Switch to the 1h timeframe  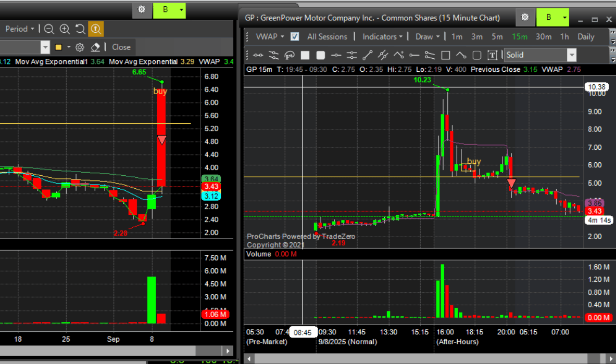click(x=564, y=36)
